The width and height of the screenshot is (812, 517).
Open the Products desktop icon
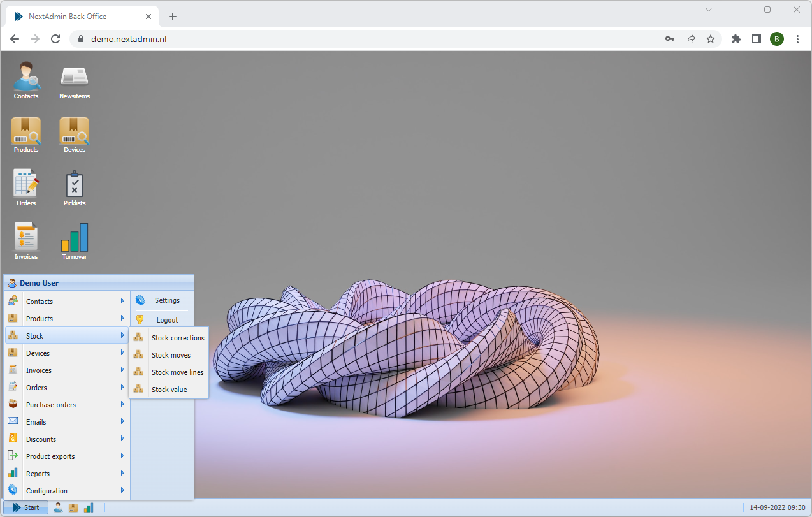tap(26, 134)
